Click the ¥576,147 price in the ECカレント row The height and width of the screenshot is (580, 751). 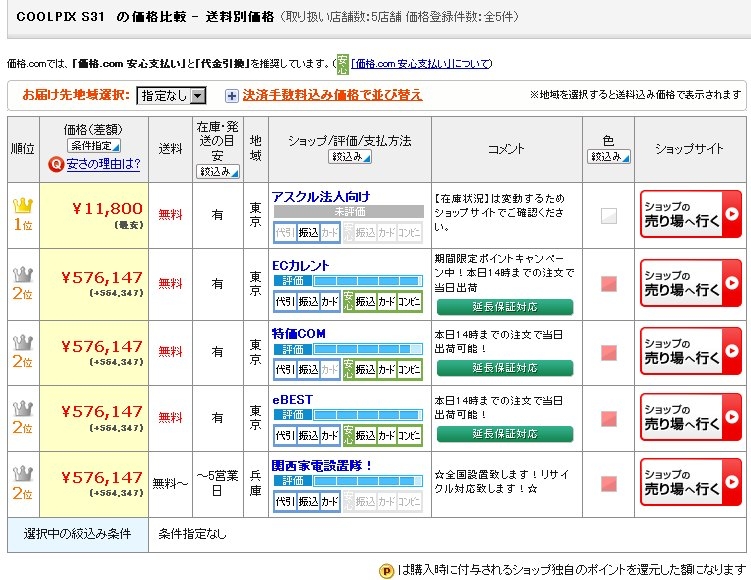coord(102,278)
